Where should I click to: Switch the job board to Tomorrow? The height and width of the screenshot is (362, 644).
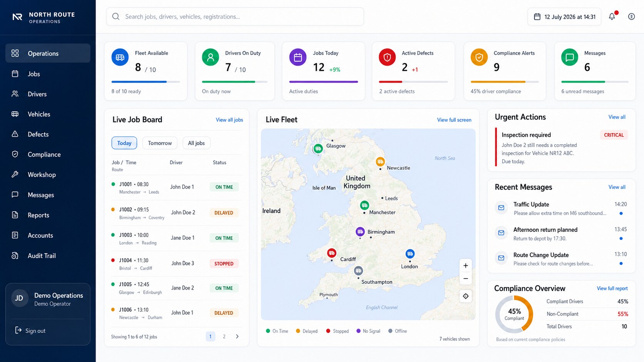(x=160, y=143)
